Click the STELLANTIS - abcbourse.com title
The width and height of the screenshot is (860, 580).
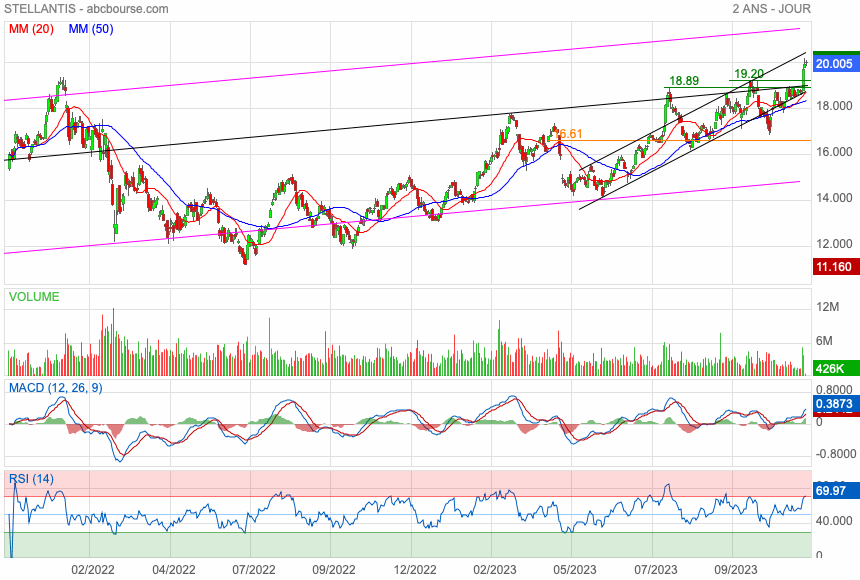pos(87,9)
